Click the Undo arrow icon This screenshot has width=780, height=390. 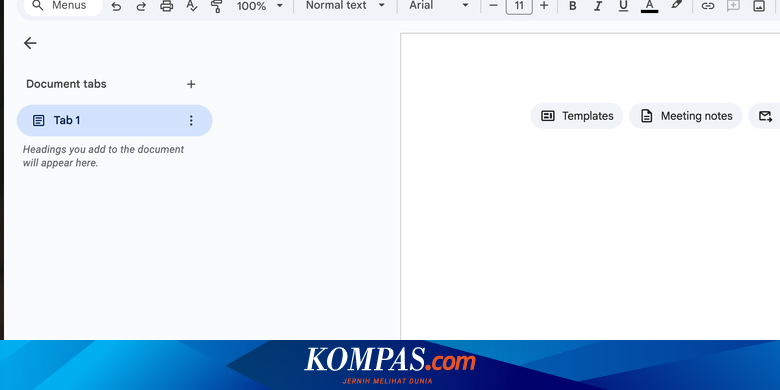[x=116, y=6]
